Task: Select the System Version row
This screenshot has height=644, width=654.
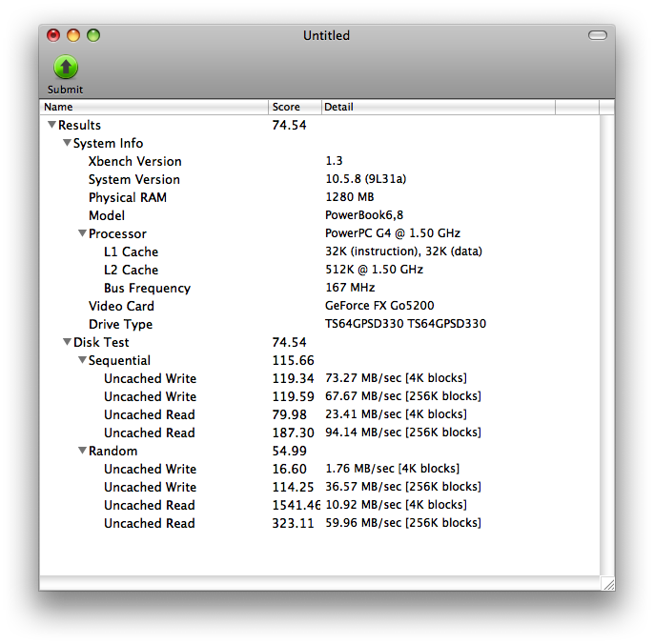Action: (x=320, y=179)
